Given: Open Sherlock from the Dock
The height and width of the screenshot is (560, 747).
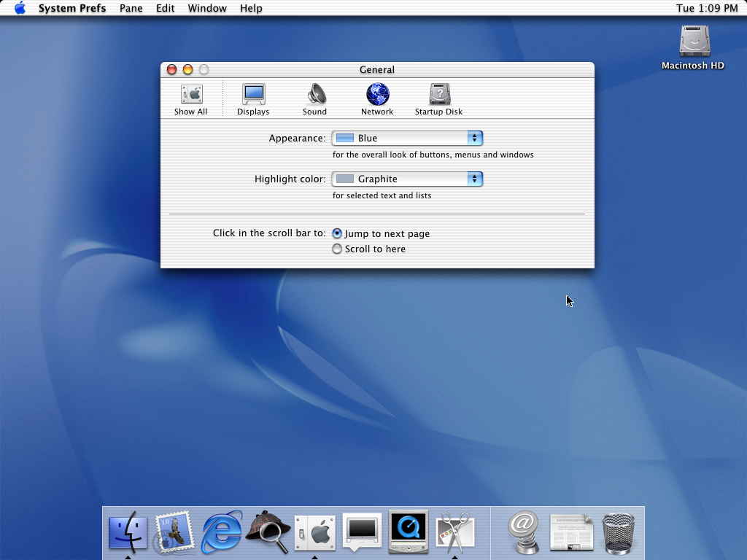Looking at the screenshot, I should (268, 532).
